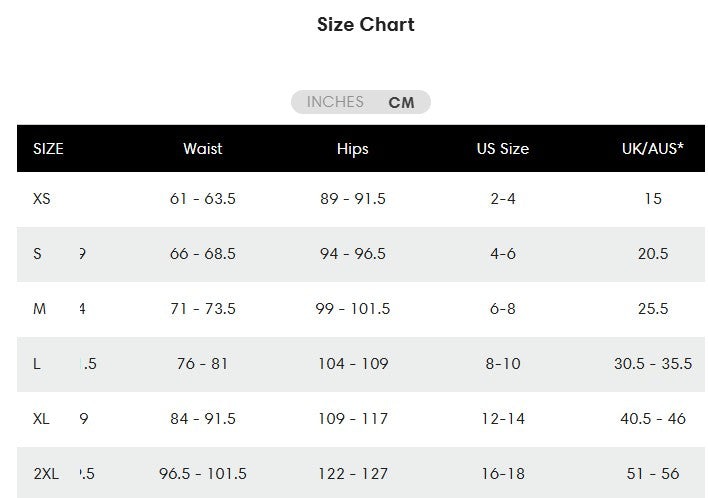Select the S size row label
This screenshot has width=708, height=498.
click(x=37, y=254)
